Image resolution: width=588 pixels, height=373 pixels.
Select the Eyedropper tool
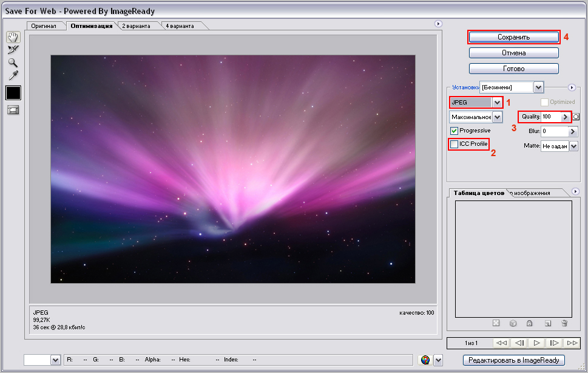(x=13, y=75)
